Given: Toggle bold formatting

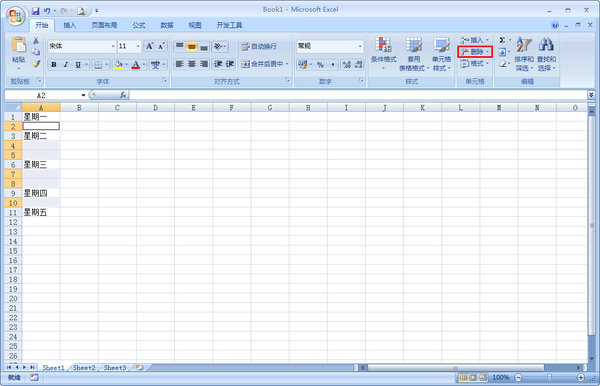Looking at the screenshot, I should point(54,65).
